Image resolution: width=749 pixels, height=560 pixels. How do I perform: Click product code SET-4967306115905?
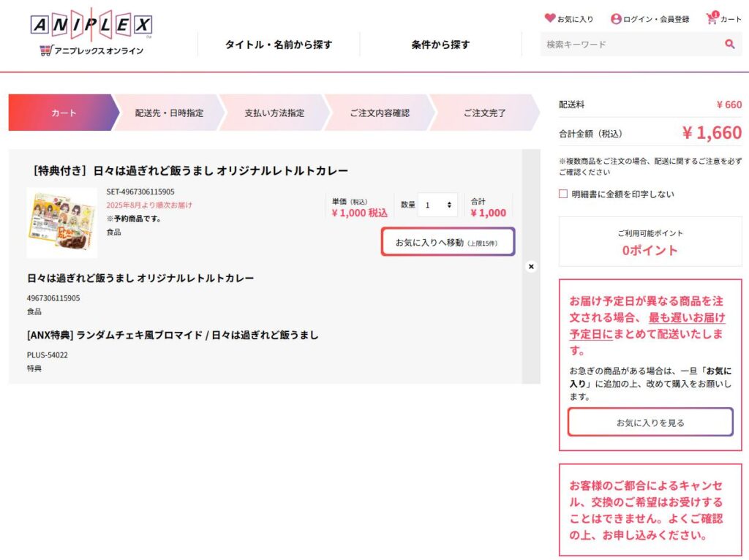(x=140, y=192)
